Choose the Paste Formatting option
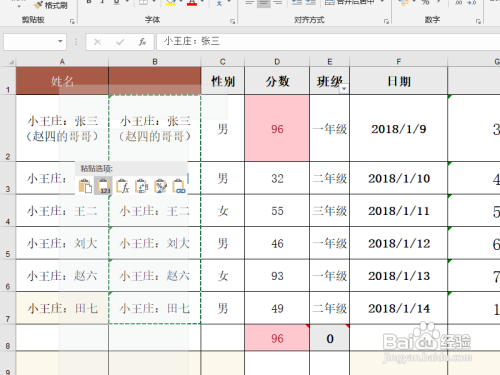 [161, 186]
